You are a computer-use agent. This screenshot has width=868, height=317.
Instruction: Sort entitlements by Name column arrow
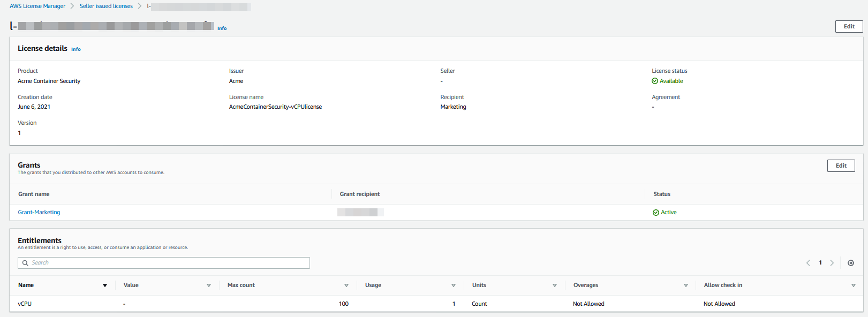[105, 285]
